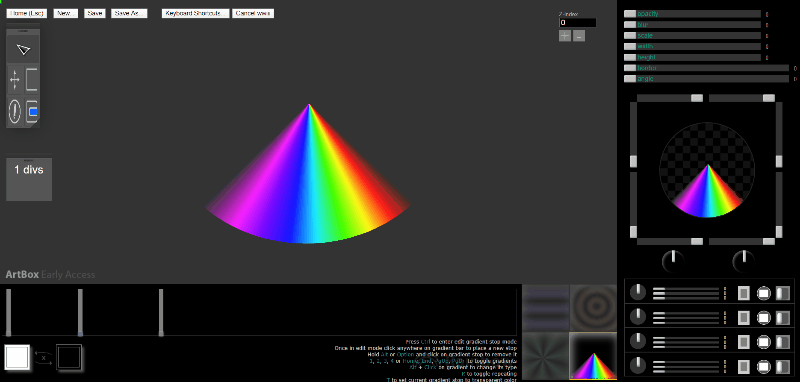Click the black background color swatch
The width and height of the screenshot is (800, 382).
tap(69, 357)
